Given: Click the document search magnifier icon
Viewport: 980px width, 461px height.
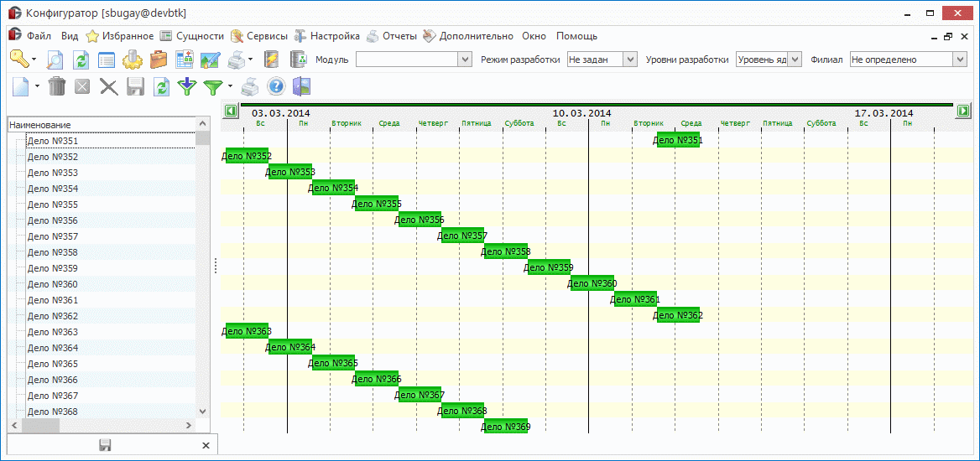Looking at the screenshot, I should [56, 60].
